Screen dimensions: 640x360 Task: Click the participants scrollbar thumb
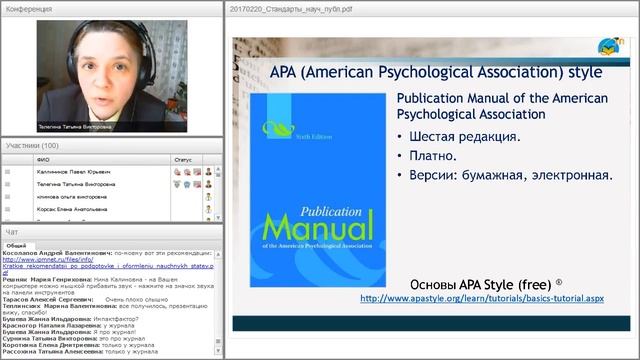click(x=218, y=175)
